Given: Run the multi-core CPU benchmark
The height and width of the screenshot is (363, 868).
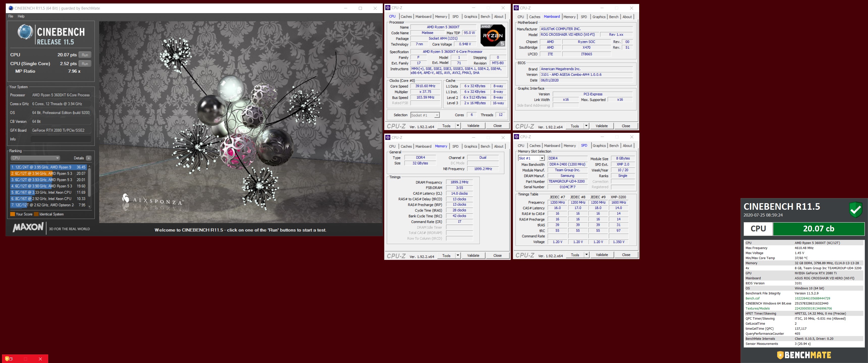Looking at the screenshot, I should (85, 55).
